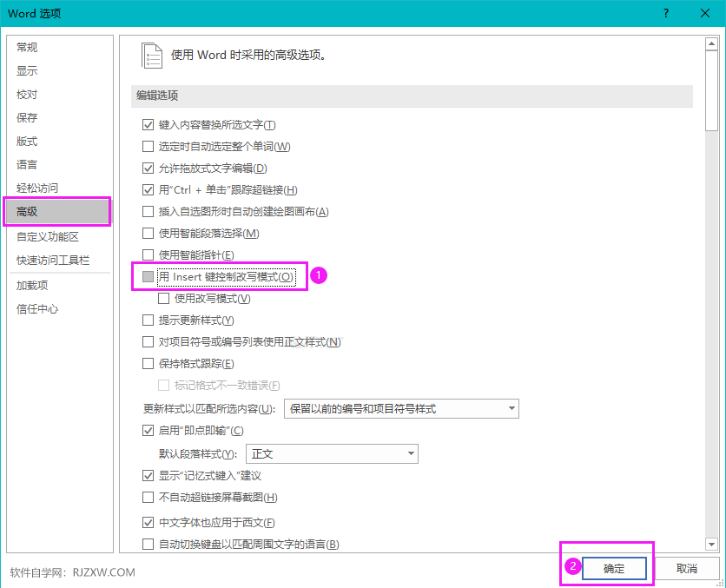726x588 pixels.
Task: Enable 使用智能段落选择 option
Action: pos(148,233)
